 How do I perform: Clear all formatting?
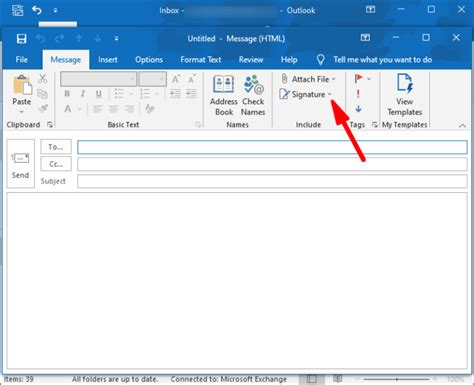[x=150, y=109]
